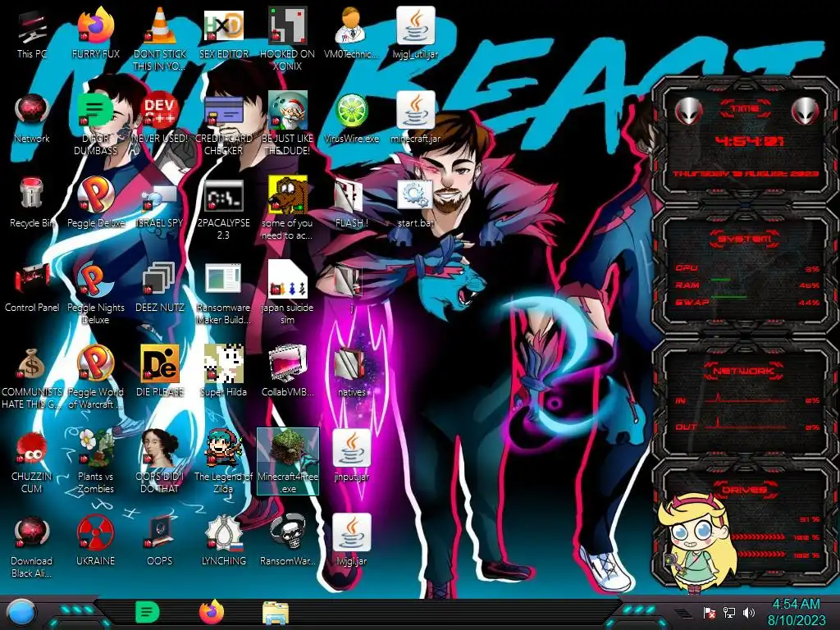Screen dimensions: 840x630
Task: Select the VirusWire.exe lime icon
Action: (x=351, y=119)
